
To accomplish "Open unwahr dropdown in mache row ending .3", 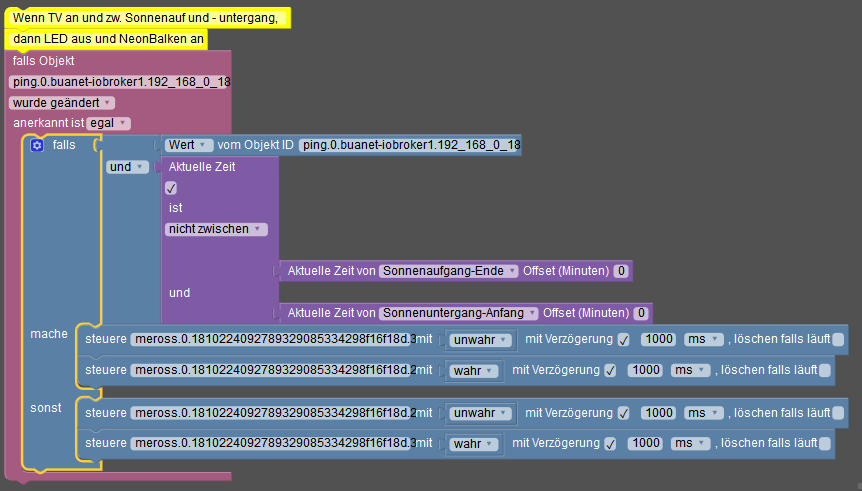I will (x=480, y=340).
